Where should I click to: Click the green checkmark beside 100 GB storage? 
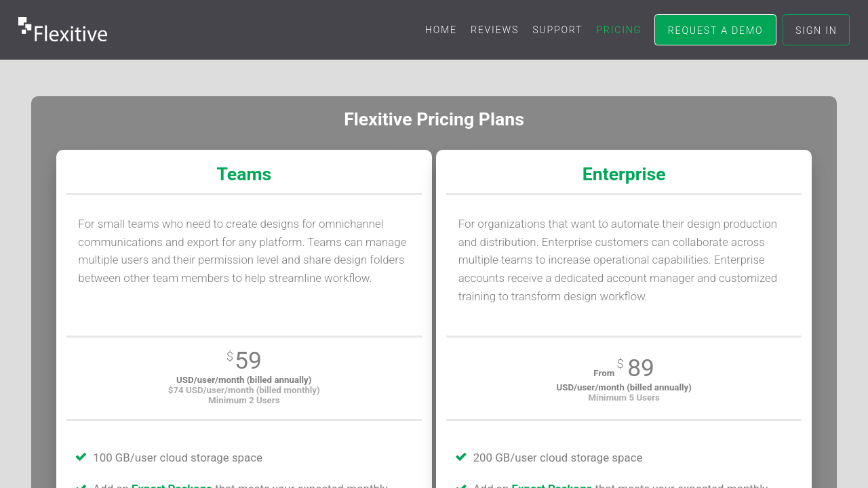tap(81, 457)
